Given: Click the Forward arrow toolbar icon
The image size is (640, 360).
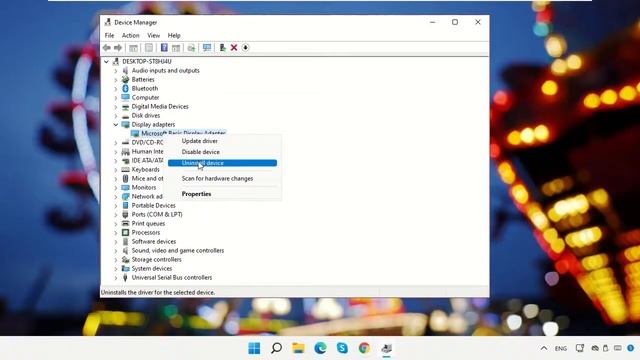Looking at the screenshot, I should click(118, 48).
